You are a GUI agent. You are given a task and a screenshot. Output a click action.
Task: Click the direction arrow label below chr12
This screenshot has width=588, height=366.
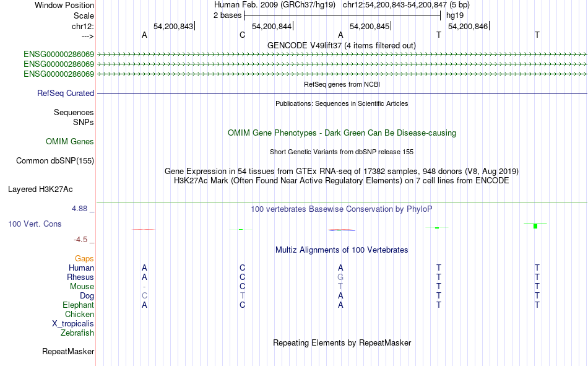(x=88, y=36)
